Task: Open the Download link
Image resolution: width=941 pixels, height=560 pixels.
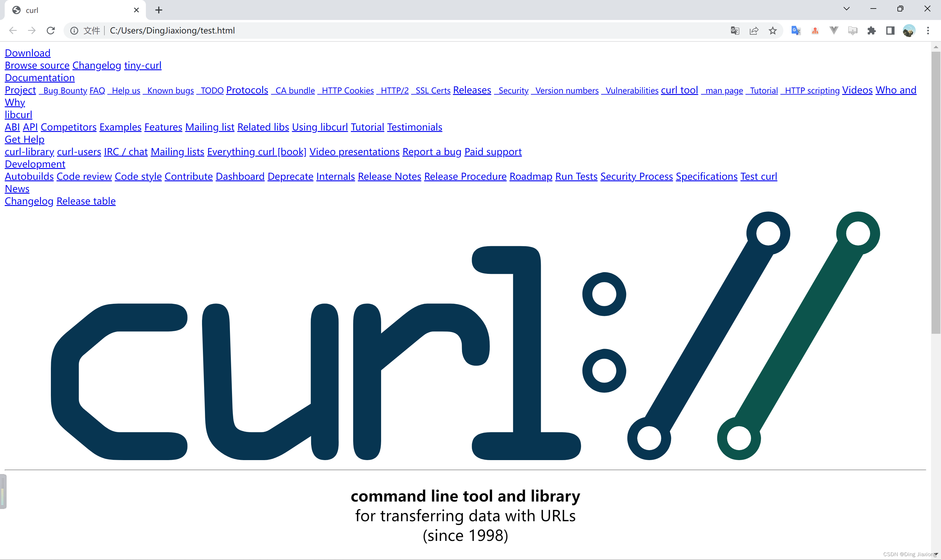Action: pos(28,53)
